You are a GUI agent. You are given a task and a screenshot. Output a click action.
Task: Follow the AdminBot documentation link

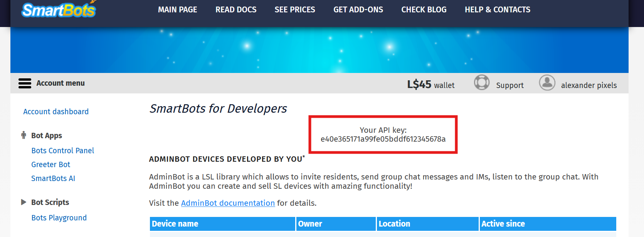click(228, 203)
